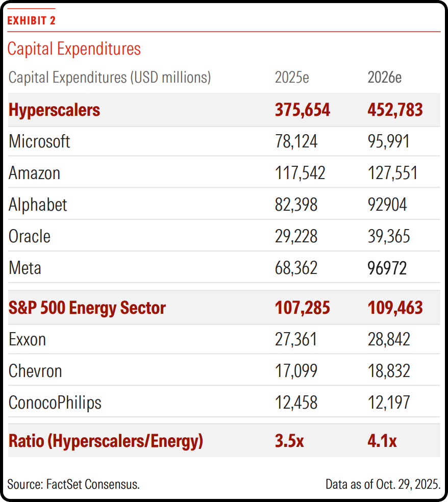Select the Oracle row label

point(30,236)
